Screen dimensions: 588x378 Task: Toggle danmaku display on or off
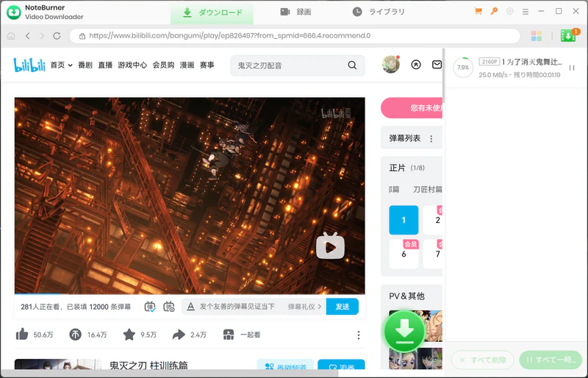(x=150, y=307)
